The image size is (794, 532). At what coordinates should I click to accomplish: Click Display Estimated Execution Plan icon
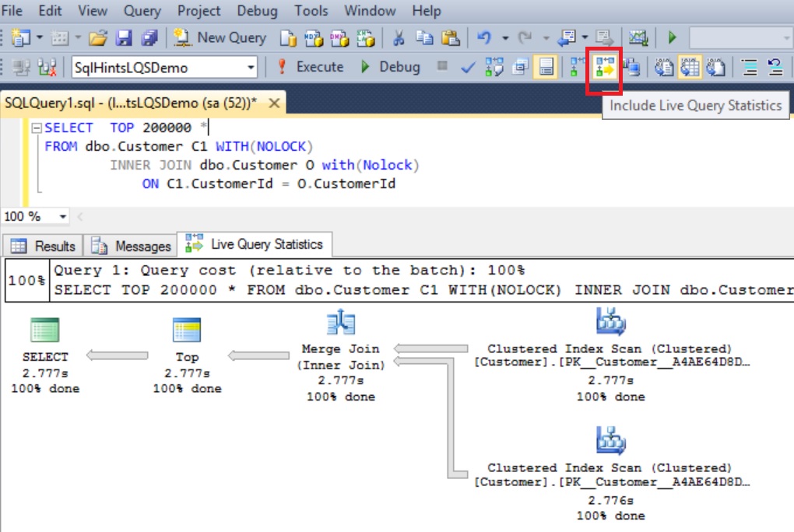point(494,68)
